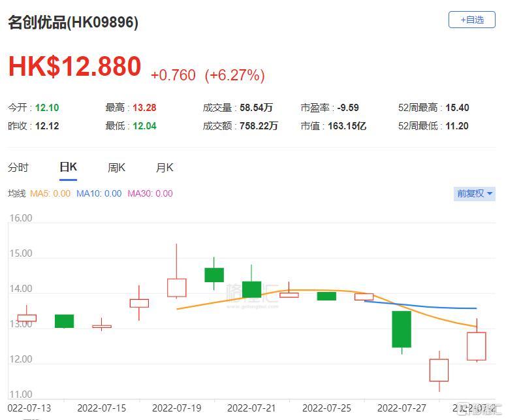
Task: Click the MA5: 0.00 indicator label
Action: (50, 193)
